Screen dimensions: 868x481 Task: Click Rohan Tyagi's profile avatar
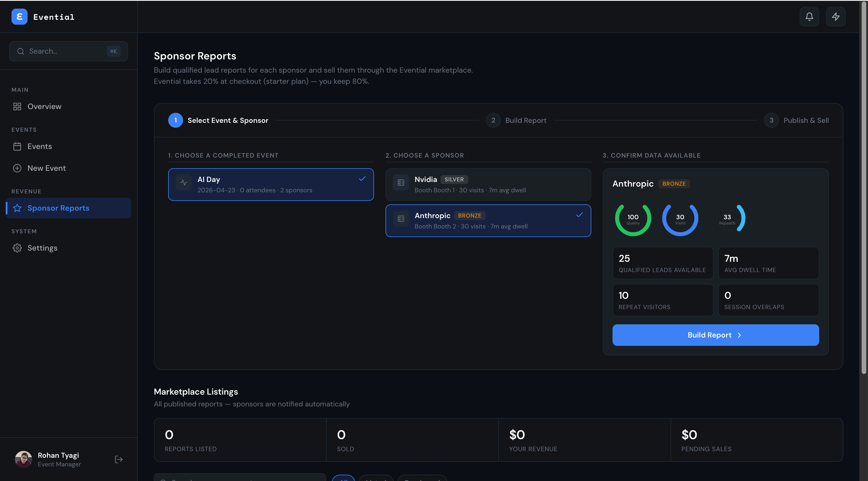point(24,459)
